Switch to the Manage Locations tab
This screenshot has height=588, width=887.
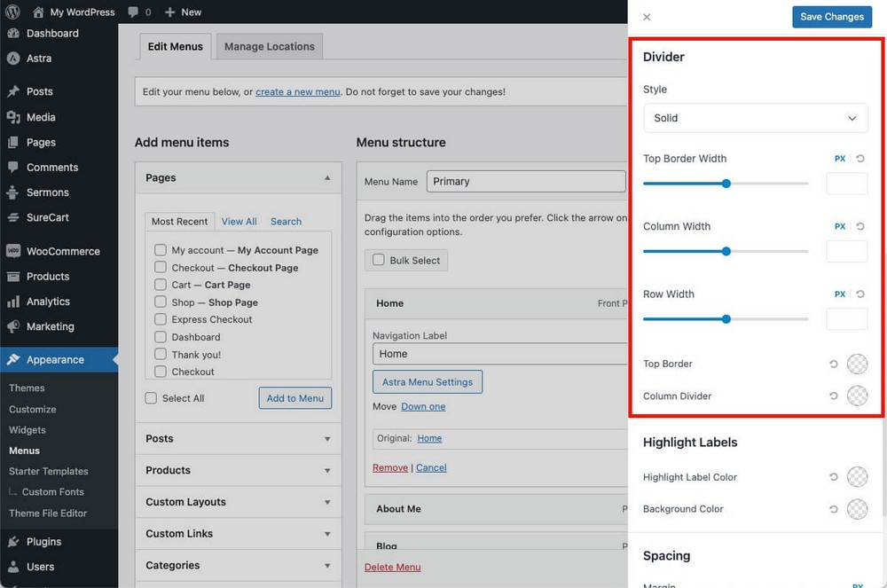coord(270,46)
